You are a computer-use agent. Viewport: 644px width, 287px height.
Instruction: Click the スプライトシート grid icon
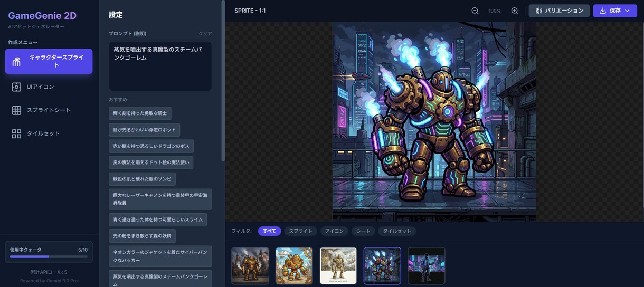pos(16,110)
